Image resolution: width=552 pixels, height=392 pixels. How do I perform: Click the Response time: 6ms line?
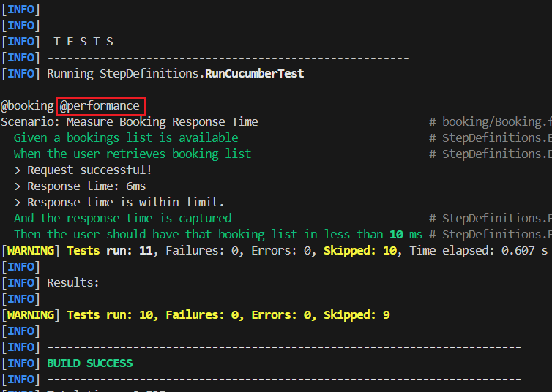click(x=86, y=186)
